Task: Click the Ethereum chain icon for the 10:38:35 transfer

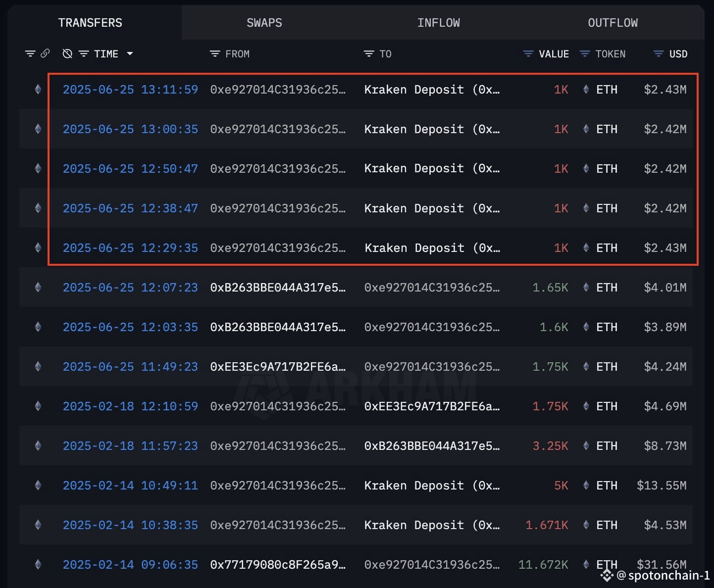Action: tap(38, 525)
